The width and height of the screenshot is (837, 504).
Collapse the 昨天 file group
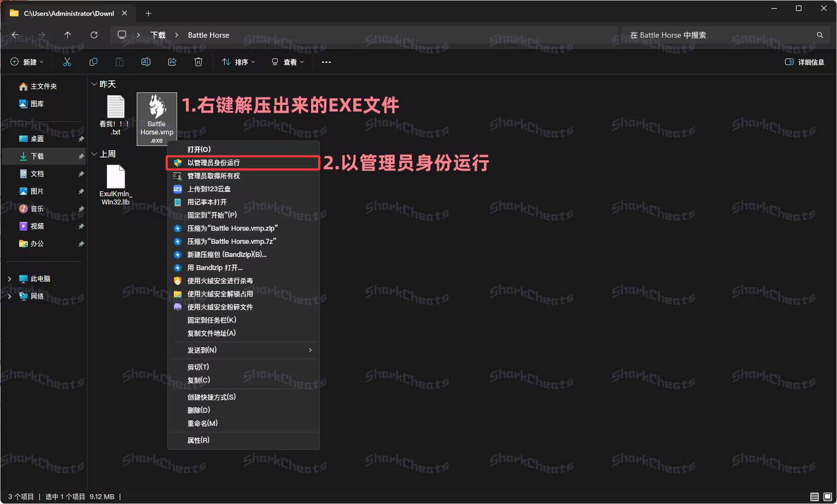(94, 84)
